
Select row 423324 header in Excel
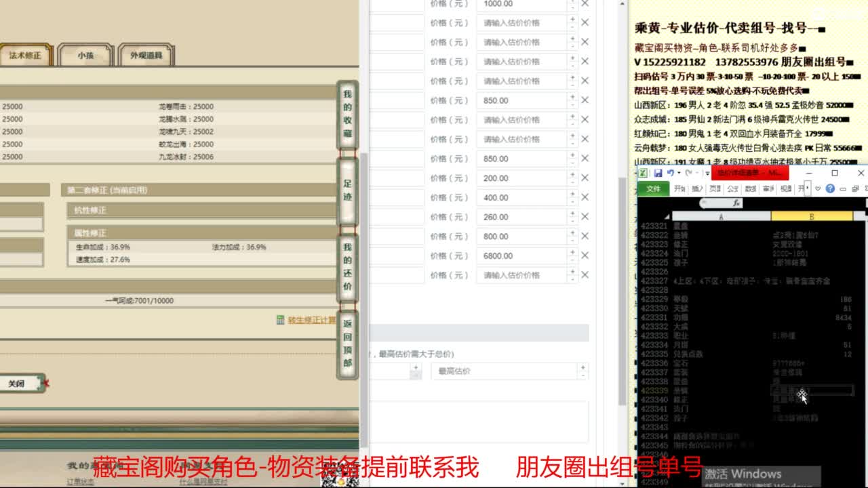[654, 253]
